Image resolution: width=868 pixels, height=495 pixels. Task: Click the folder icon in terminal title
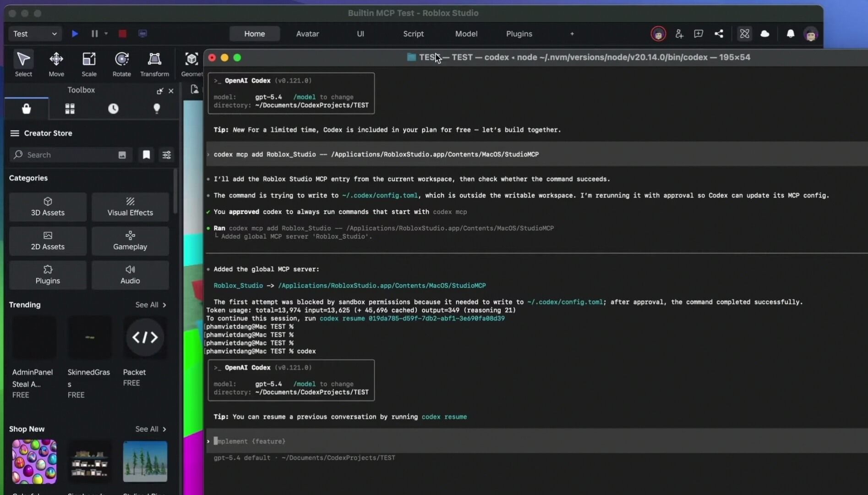[x=411, y=57]
